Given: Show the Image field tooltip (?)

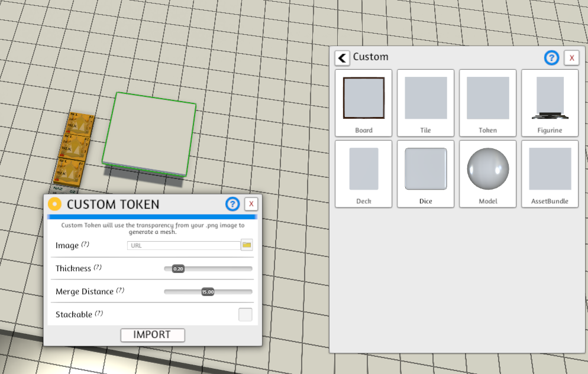Looking at the screenshot, I should (86, 244).
